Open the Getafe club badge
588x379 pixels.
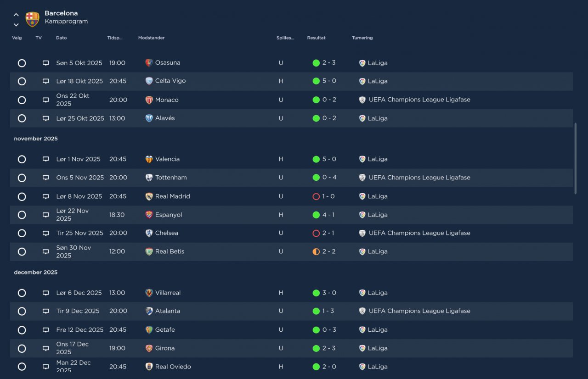click(x=149, y=330)
